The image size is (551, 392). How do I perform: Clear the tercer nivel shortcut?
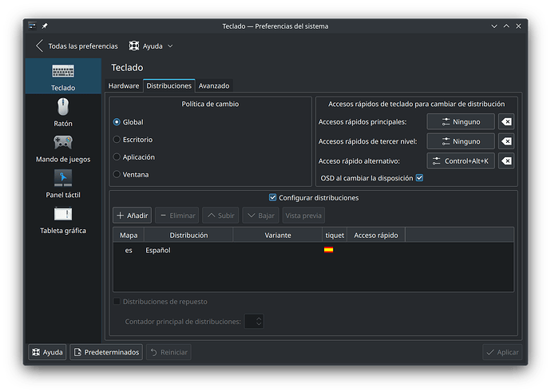coord(505,141)
